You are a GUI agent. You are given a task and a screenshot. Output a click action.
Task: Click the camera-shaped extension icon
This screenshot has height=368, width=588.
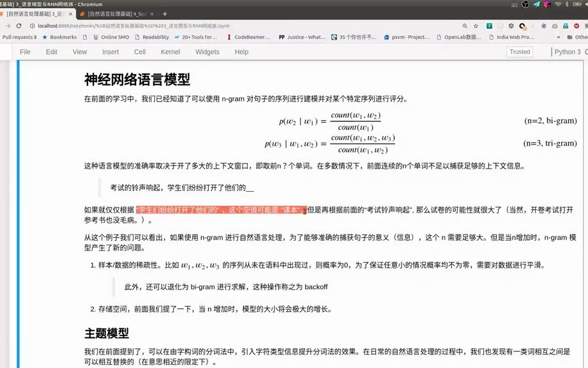[554, 26]
